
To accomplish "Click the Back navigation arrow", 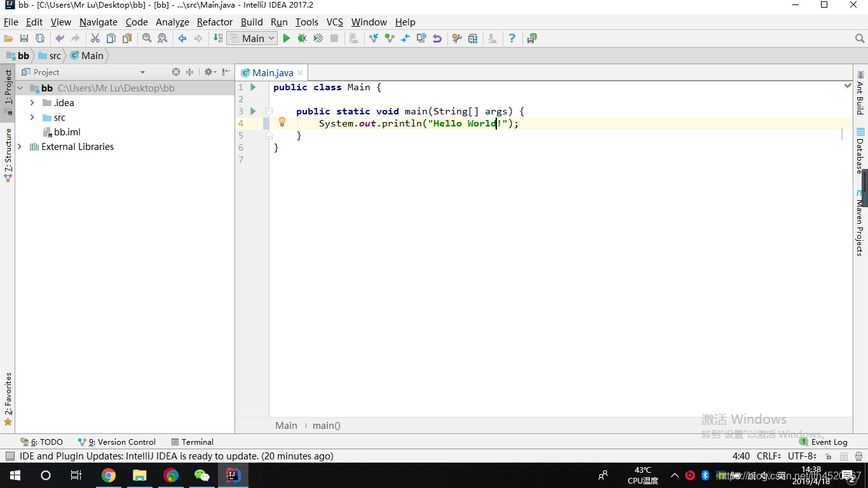I will click(182, 39).
